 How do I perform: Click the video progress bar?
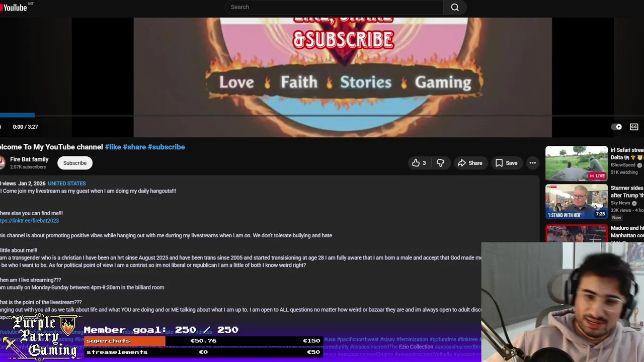[x=322, y=115]
